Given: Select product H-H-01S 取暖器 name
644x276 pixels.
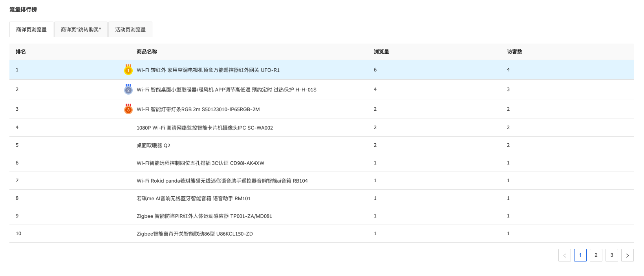Looking at the screenshot, I should 227,90.
